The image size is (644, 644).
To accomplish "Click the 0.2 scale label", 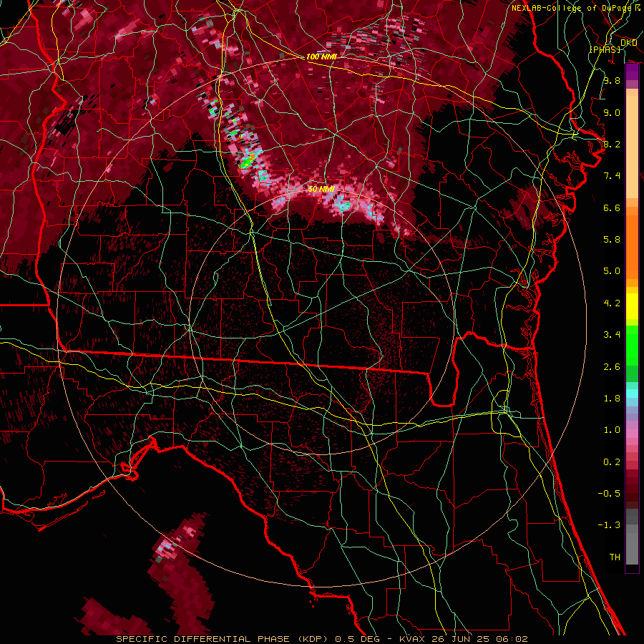I will (x=612, y=462).
